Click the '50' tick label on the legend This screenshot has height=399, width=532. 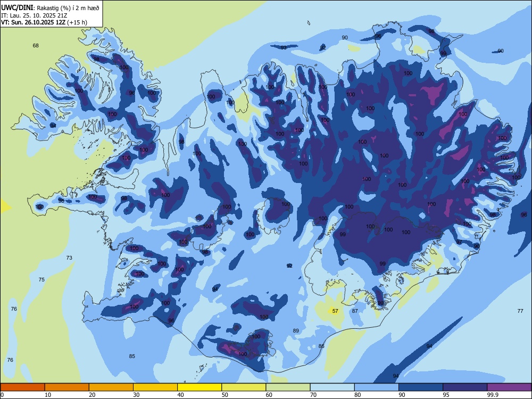(x=225, y=395)
